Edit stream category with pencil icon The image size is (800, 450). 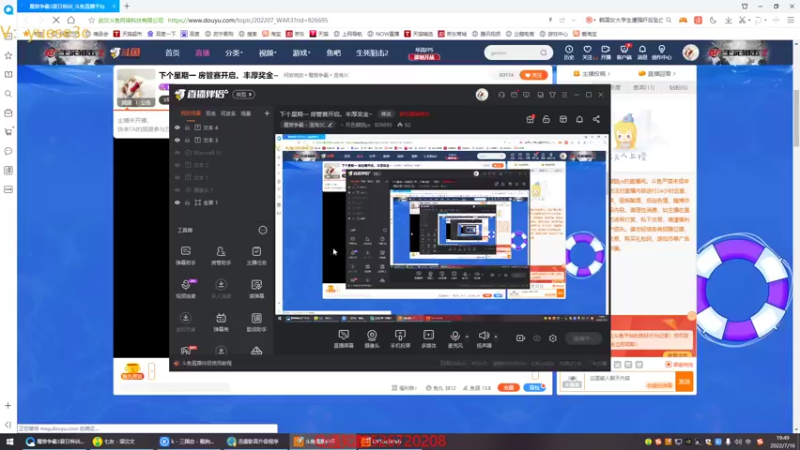coord(330,125)
